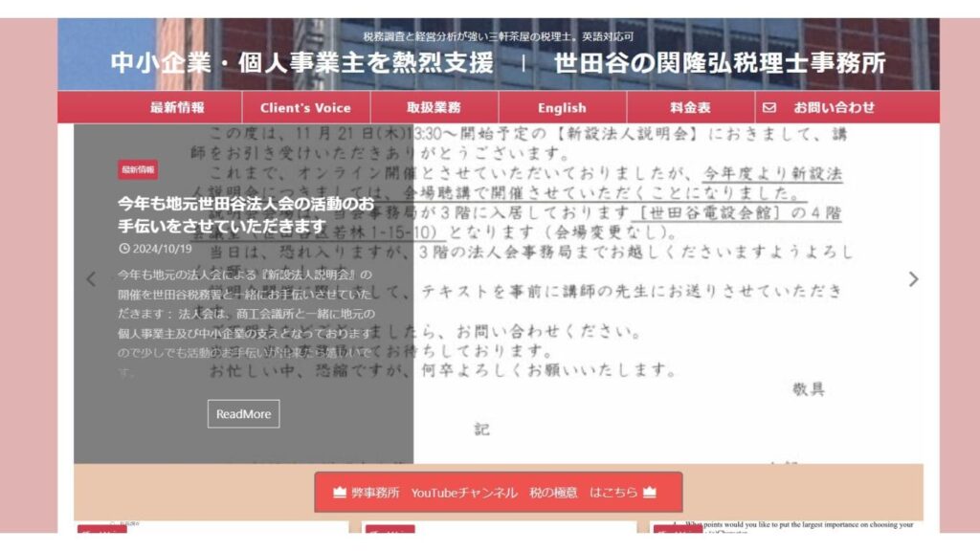Advance the slider with the right chevron
Viewport: 980px width, 551px height.
coord(913,279)
